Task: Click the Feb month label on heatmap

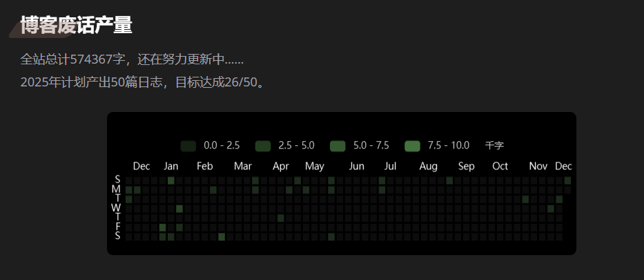Action: pyautogui.click(x=205, y=166)
